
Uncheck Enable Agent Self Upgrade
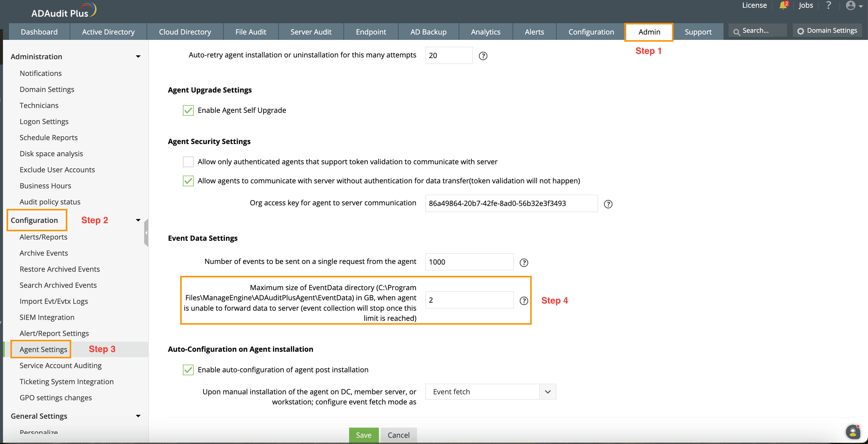188,110
